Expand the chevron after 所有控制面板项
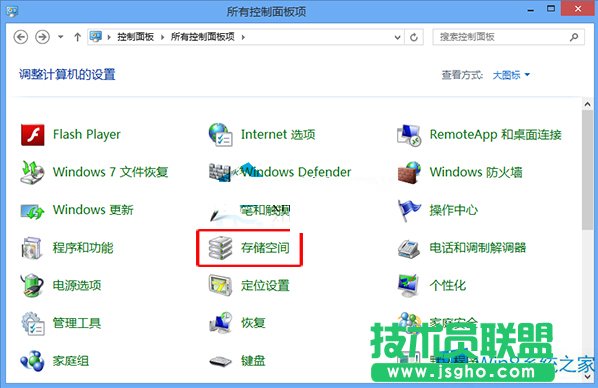Screen dimensions: 598x388 [243, 37]
